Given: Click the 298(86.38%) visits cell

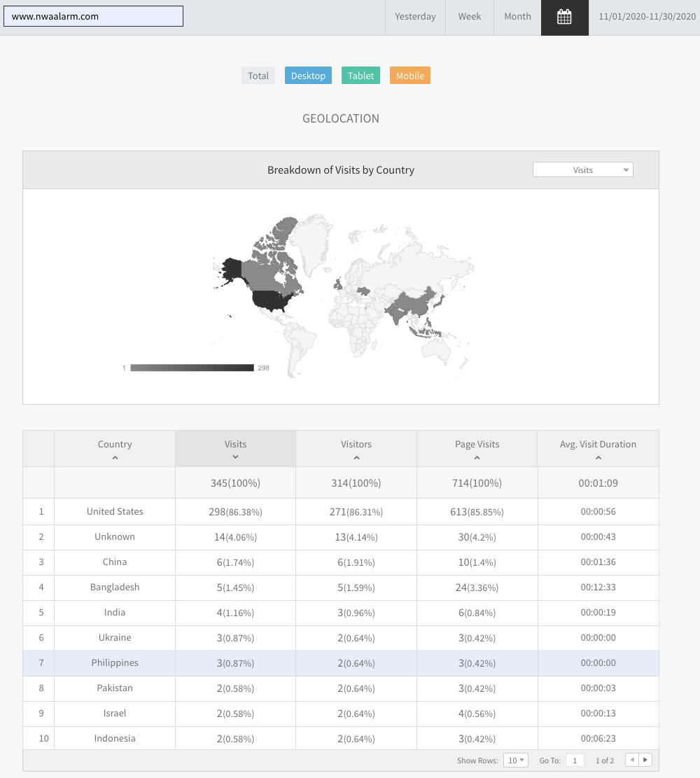Looking at the screenshot, I should pos(235,512).
